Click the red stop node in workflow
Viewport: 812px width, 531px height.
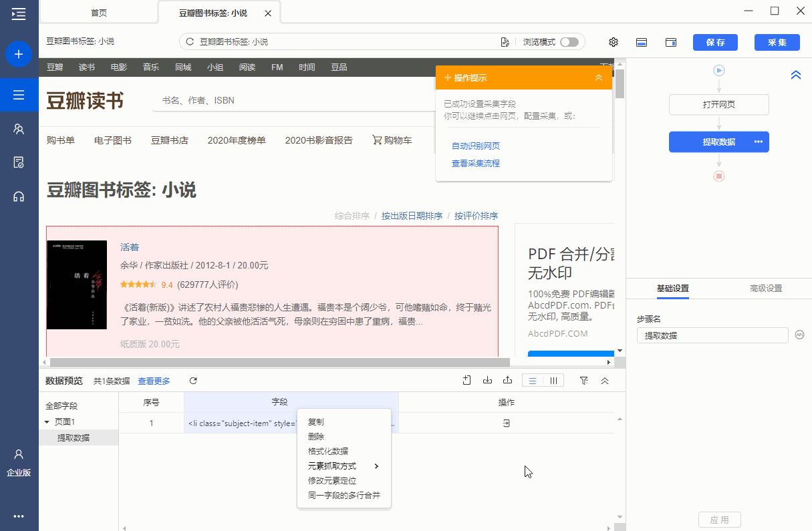tap(719, 176)
